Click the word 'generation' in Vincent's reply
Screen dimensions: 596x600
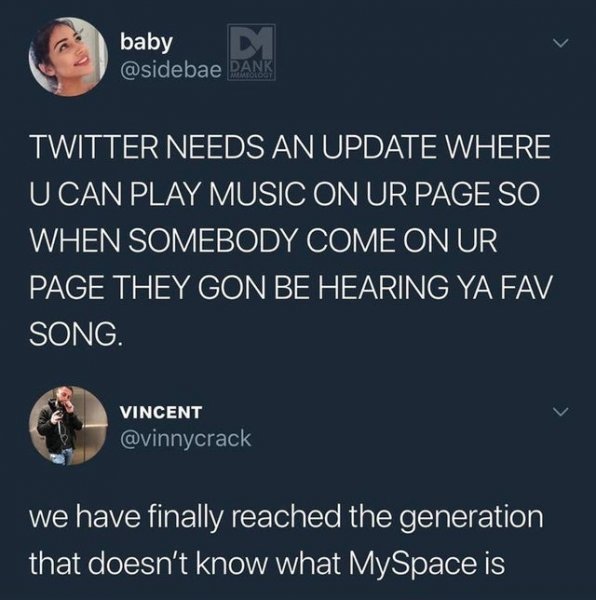471,520
